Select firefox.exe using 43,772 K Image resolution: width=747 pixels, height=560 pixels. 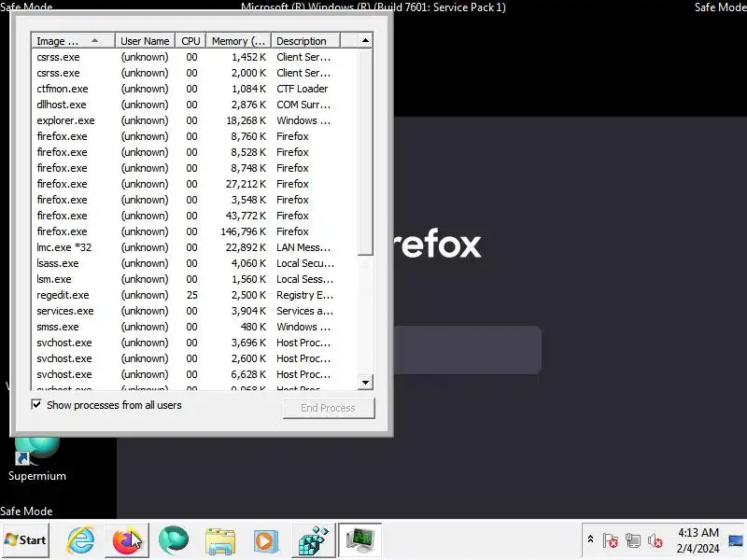pyautogui.click(x=194, y=216)
